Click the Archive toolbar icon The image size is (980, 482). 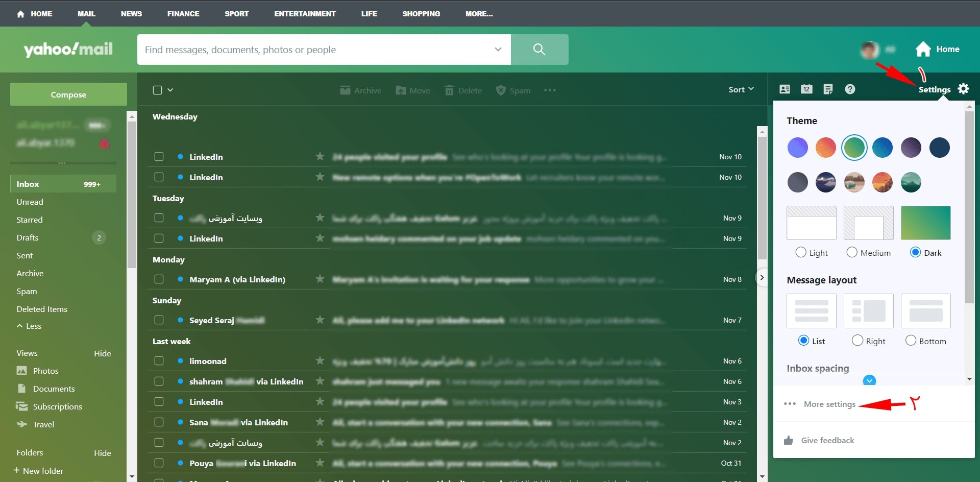(345, 90)
